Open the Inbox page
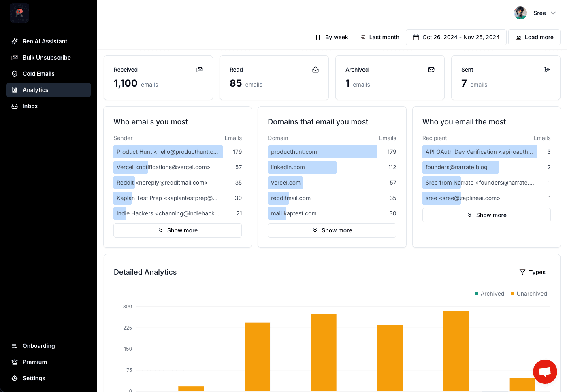This screenshot has width=567, height=392. tap(49, 106)
